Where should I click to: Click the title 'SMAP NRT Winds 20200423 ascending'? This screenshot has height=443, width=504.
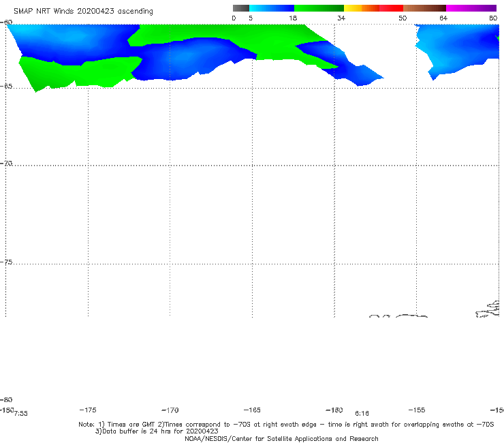point(83,12)
